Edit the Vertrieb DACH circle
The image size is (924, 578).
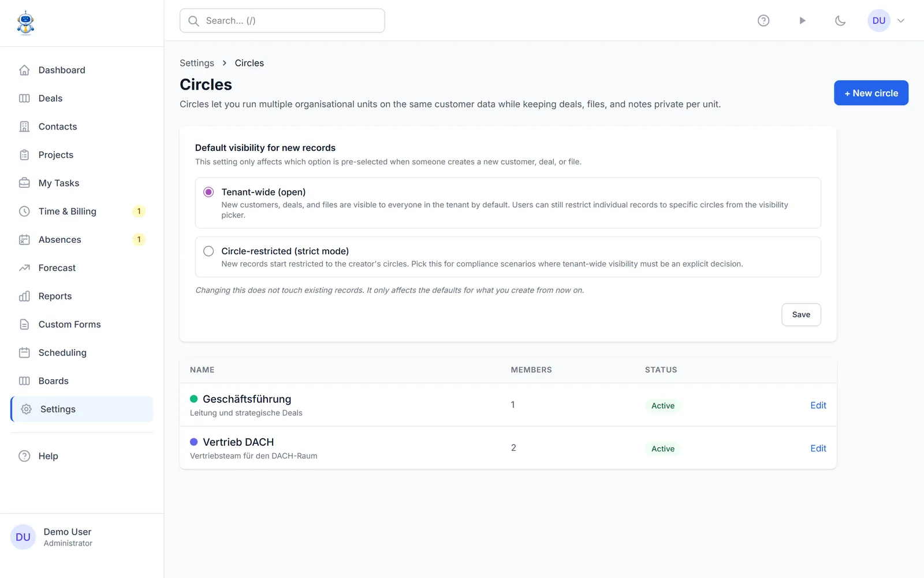coord(818,449)
